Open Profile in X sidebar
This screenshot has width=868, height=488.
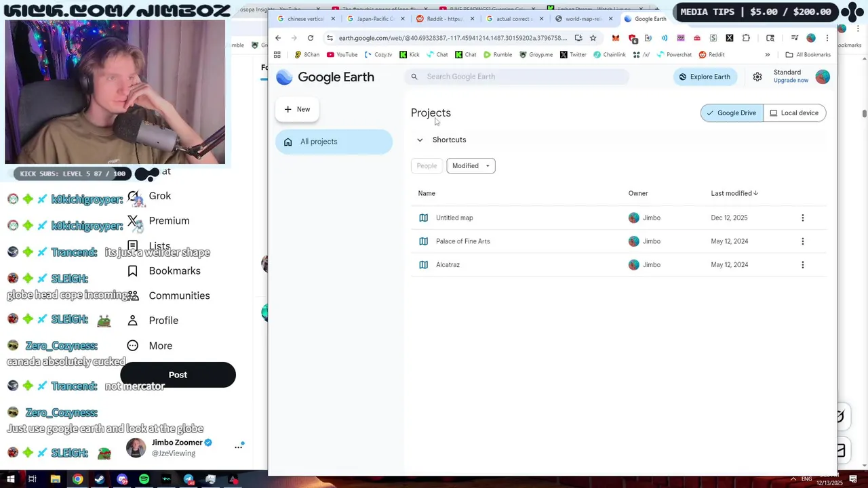(153, 321)
